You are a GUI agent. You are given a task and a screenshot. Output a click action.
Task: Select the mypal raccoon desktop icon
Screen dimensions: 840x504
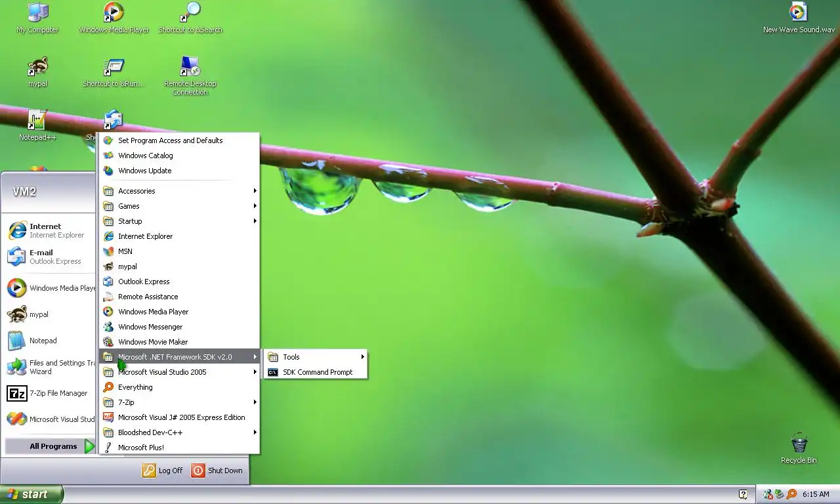point(37,66)
